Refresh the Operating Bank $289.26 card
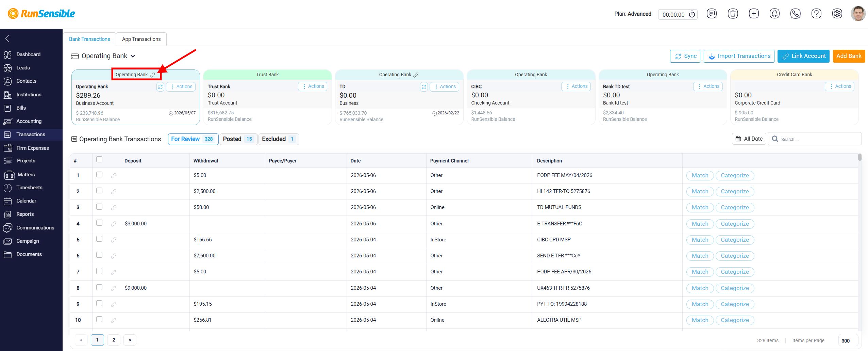The width and height of the screenshot is (868, 351). click(160, 87)
